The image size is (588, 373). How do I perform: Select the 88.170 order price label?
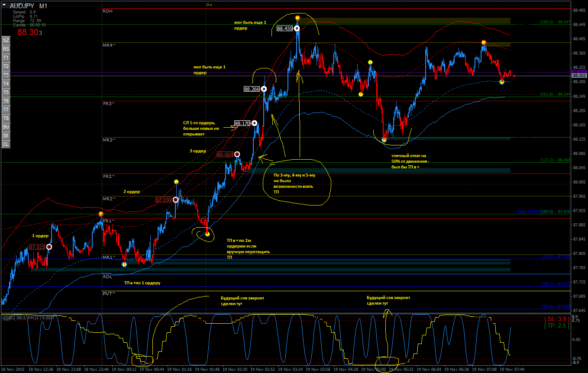click(x=242, y=123)
